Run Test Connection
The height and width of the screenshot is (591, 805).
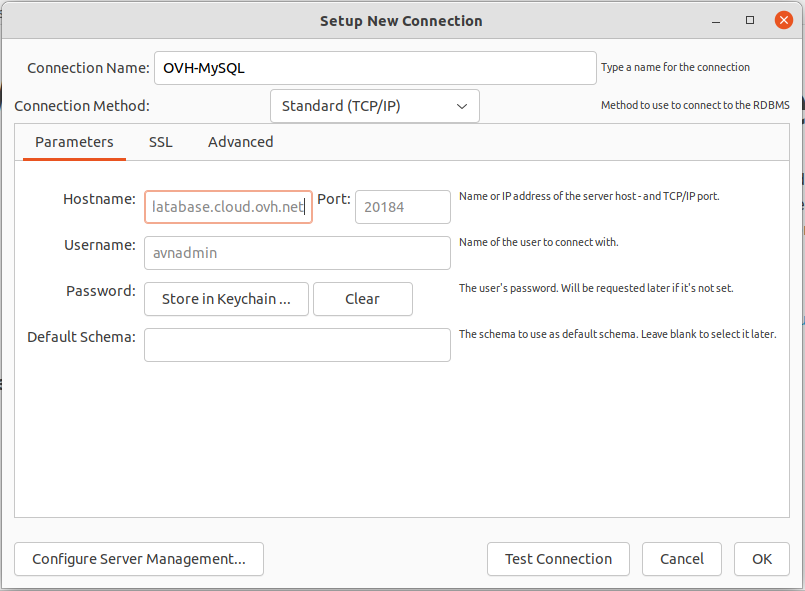click(558, 559)
